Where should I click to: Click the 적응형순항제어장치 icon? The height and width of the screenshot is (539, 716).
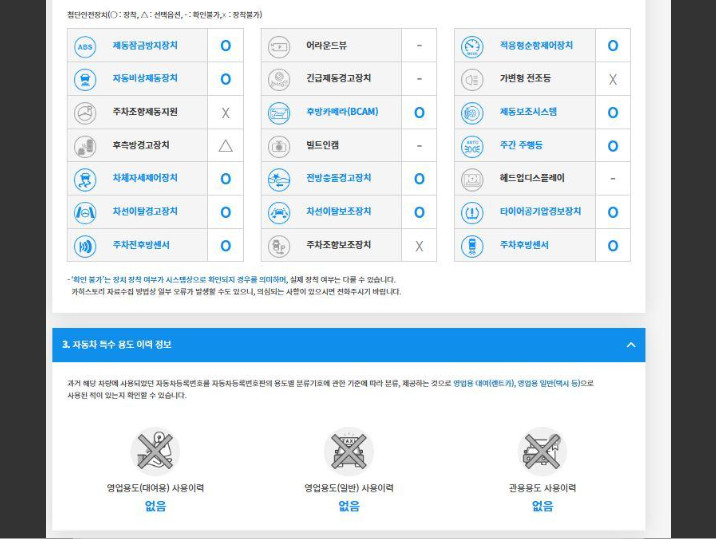click(x=471, y=46)
